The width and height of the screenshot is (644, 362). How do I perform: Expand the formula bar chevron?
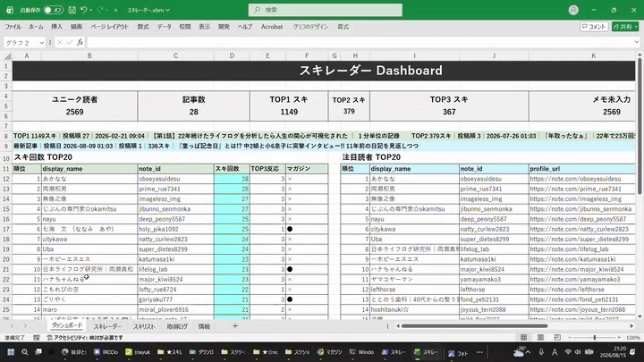tap(636, 42)
